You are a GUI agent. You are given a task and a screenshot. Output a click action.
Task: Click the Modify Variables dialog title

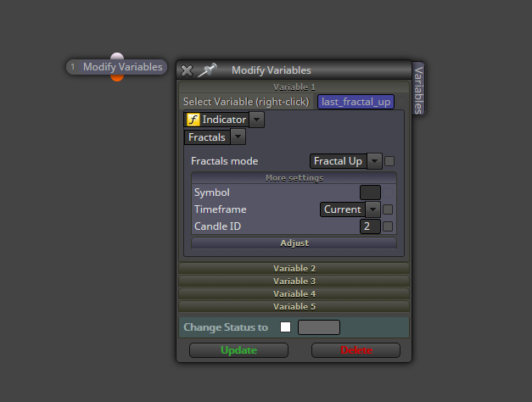(271, 70)
